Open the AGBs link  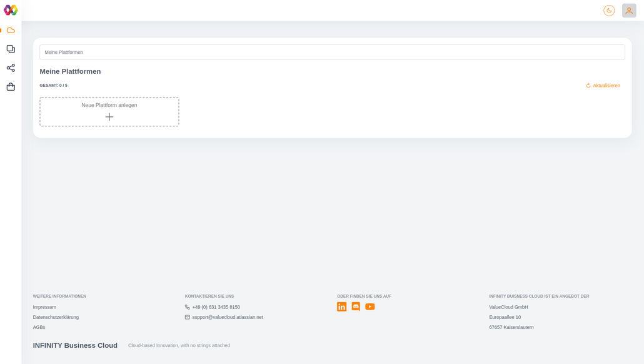pyautogui.click(x=39, y=326)
